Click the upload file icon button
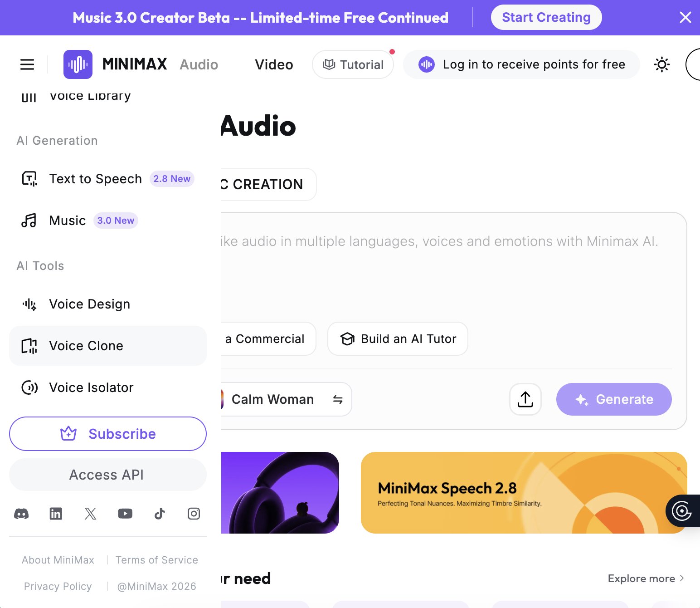700x608 pixels. [x=525, y=399]
